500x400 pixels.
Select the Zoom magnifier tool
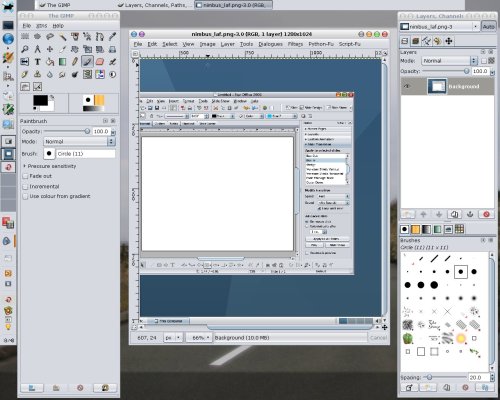[25, 49]
